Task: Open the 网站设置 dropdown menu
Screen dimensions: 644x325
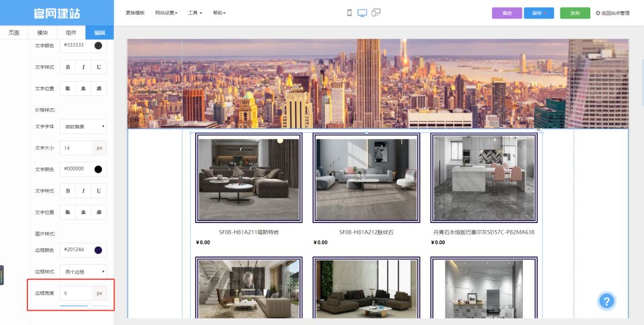Action: [x=166, y=13]
